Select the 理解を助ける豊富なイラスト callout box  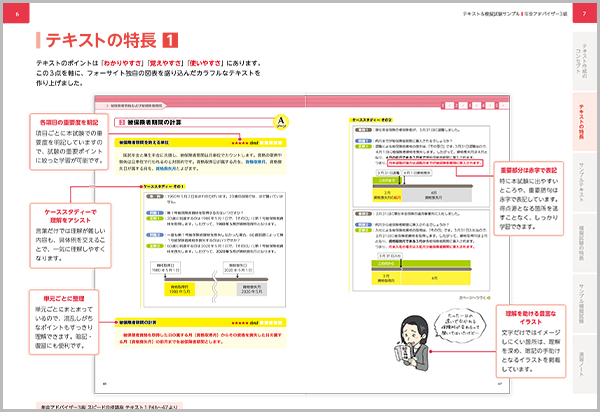(x=531, y=341)
